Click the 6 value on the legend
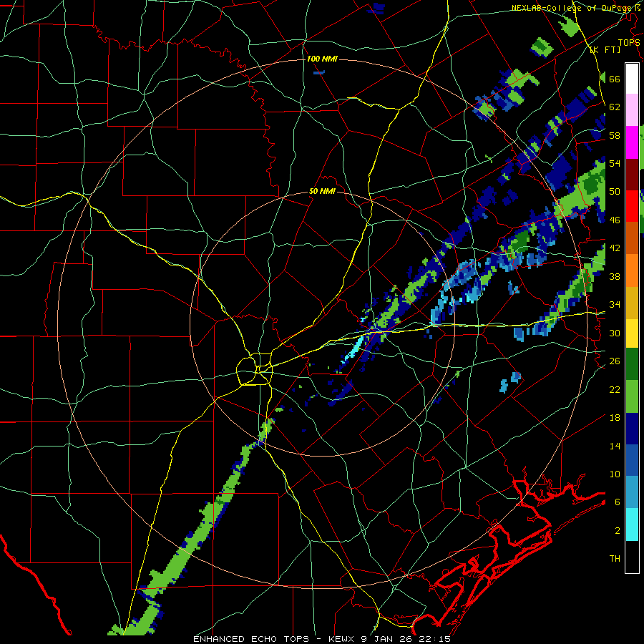 (618, 502)
